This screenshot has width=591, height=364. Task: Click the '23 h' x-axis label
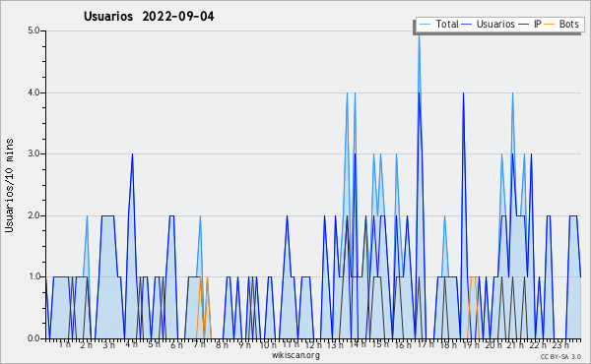[x=560, y=345]
